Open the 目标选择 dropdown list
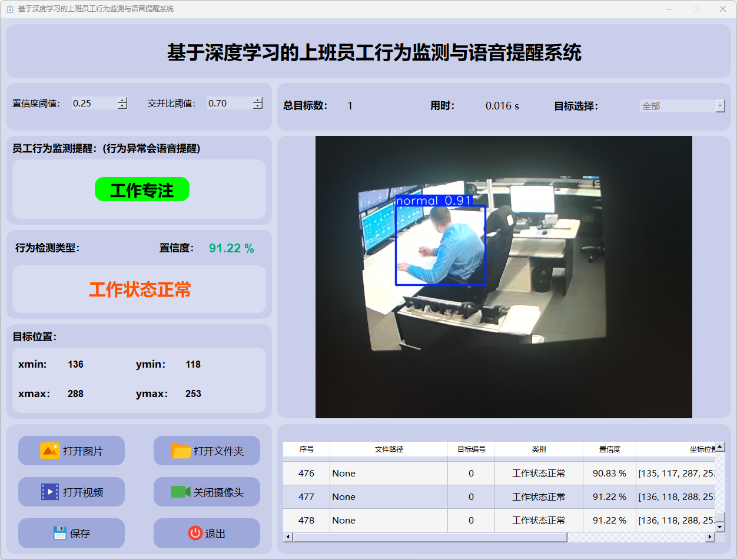The width and height of the screenshot is (737, 560). 720,106
